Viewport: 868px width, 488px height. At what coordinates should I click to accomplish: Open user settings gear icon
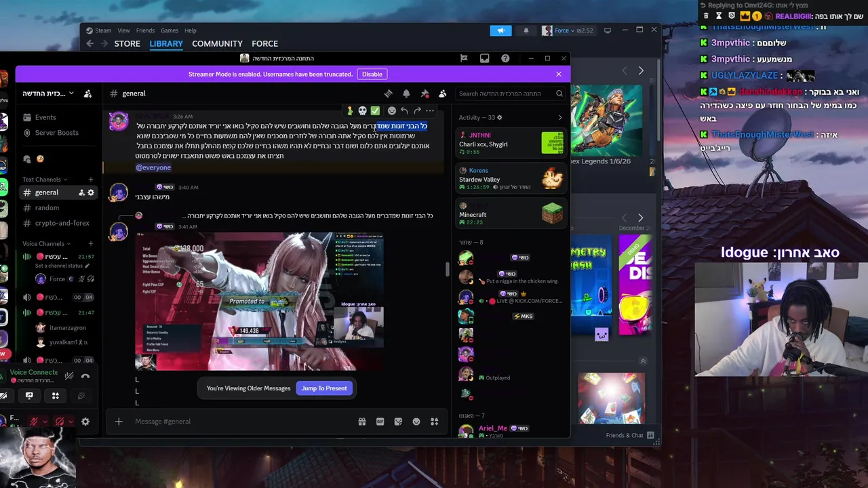pos(85,422)
